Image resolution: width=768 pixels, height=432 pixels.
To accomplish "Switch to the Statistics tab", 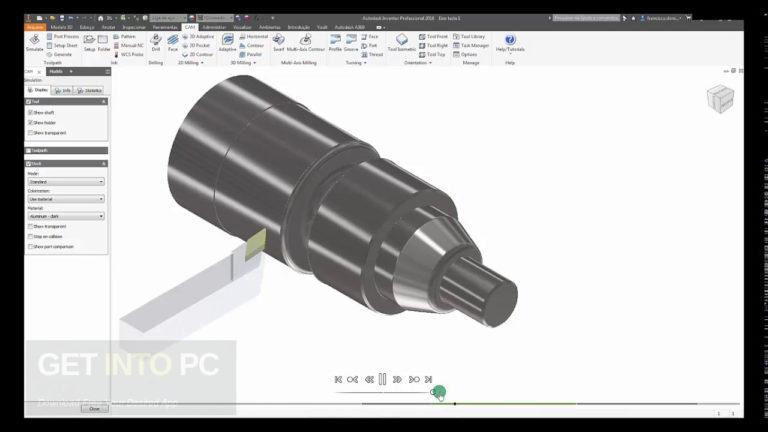I will point(89,91).
